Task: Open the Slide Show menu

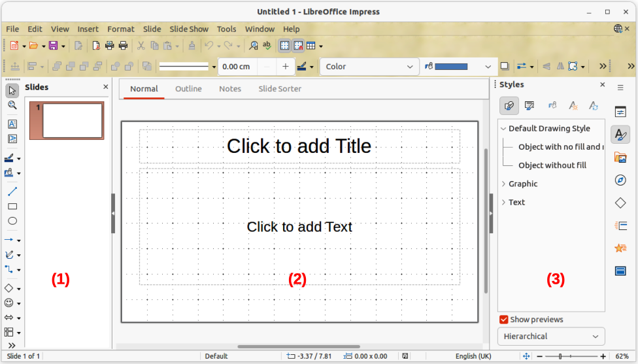Action: (189, 29)
